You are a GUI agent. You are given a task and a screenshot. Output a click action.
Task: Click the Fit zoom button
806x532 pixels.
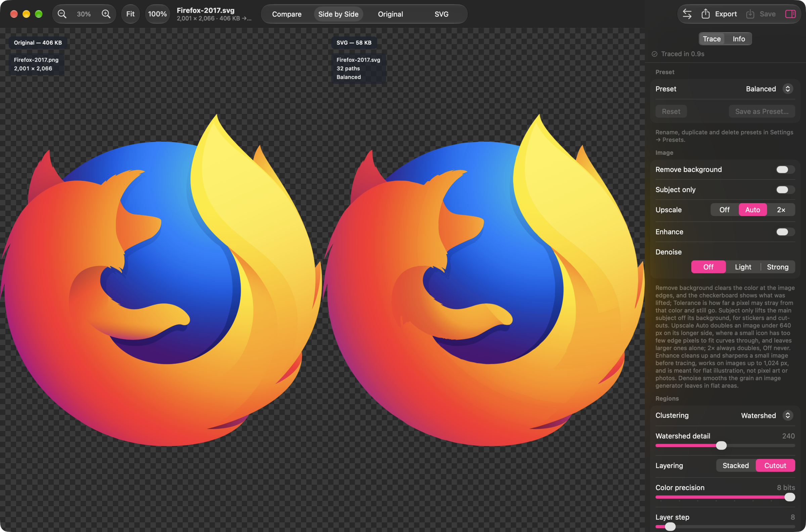(x=130, y=14)
